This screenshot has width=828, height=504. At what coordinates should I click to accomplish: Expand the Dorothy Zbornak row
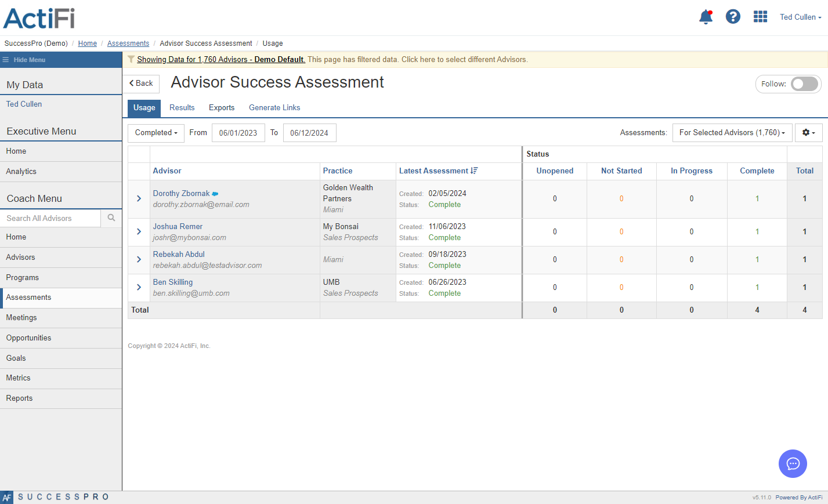tap(139, 198)
